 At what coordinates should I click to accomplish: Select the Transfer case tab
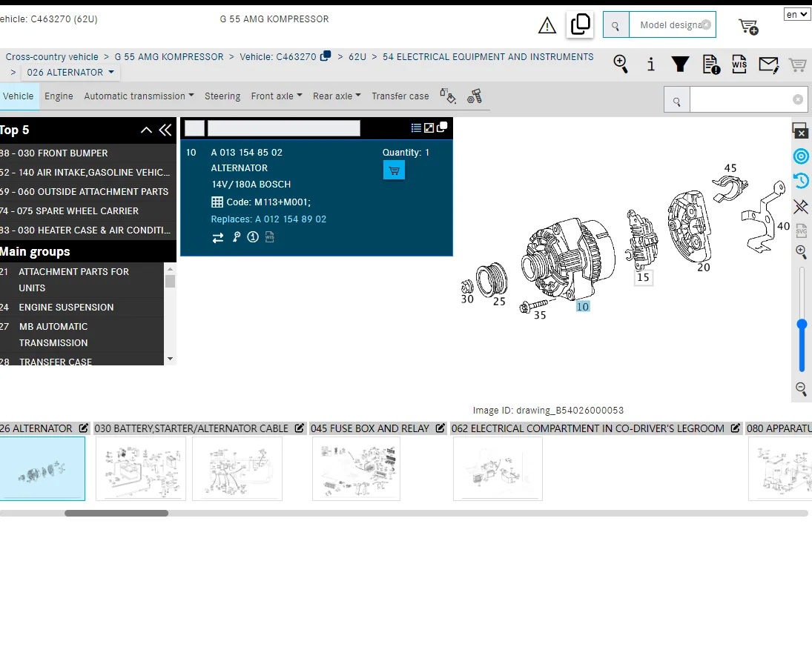400,96
